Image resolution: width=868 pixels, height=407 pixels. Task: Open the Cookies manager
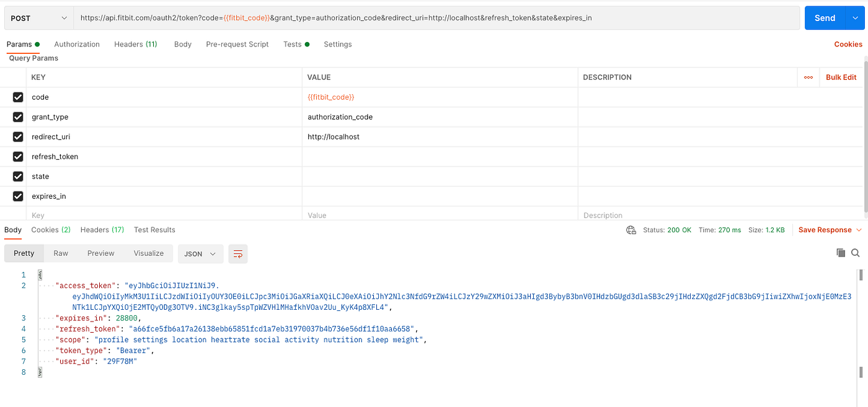(848, 44)
